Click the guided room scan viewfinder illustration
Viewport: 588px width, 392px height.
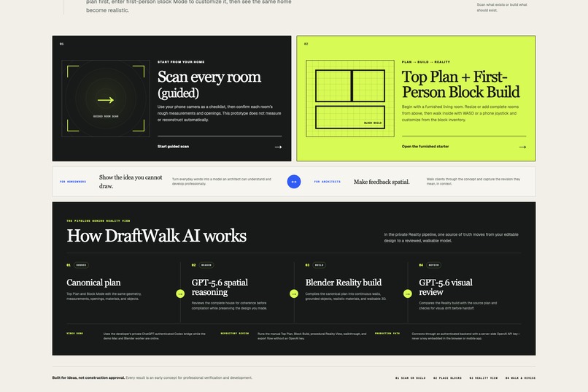pyautogui.click(x=106, y=99)
